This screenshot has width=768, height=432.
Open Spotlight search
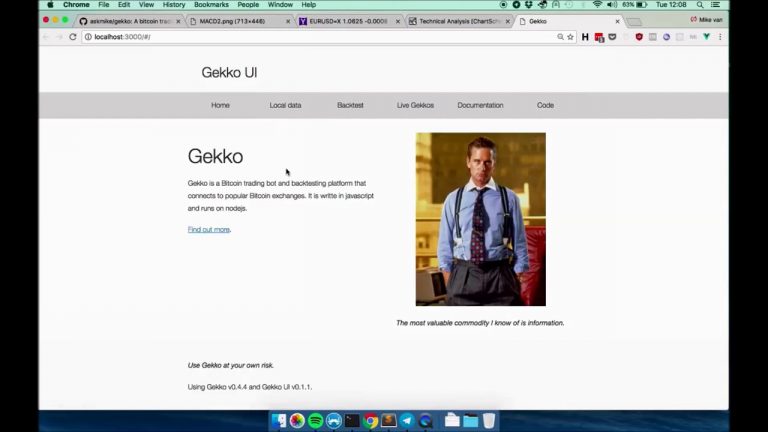coord(700,5)
